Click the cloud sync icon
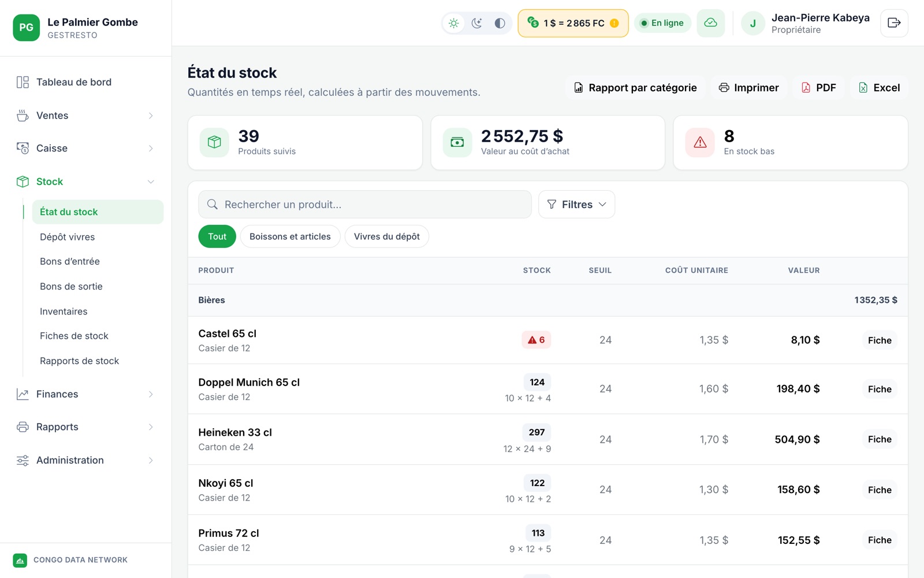924x578 pixels. point(711,23)
